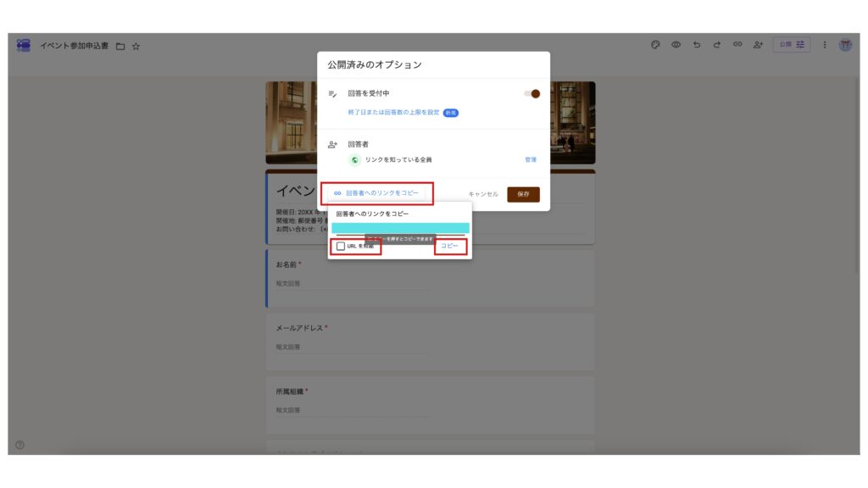Click the highlighted link URL field

(x=400, y=228)
